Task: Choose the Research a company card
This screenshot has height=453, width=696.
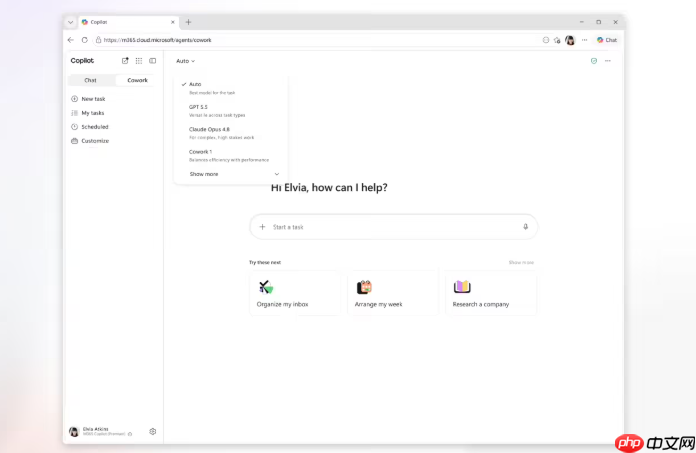Action: (491, 293)
